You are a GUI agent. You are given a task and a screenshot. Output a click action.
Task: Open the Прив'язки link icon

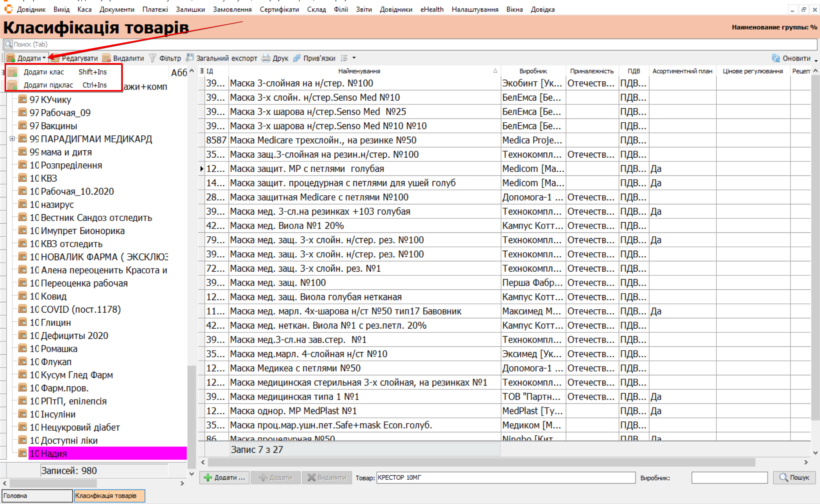coord(297,58)
